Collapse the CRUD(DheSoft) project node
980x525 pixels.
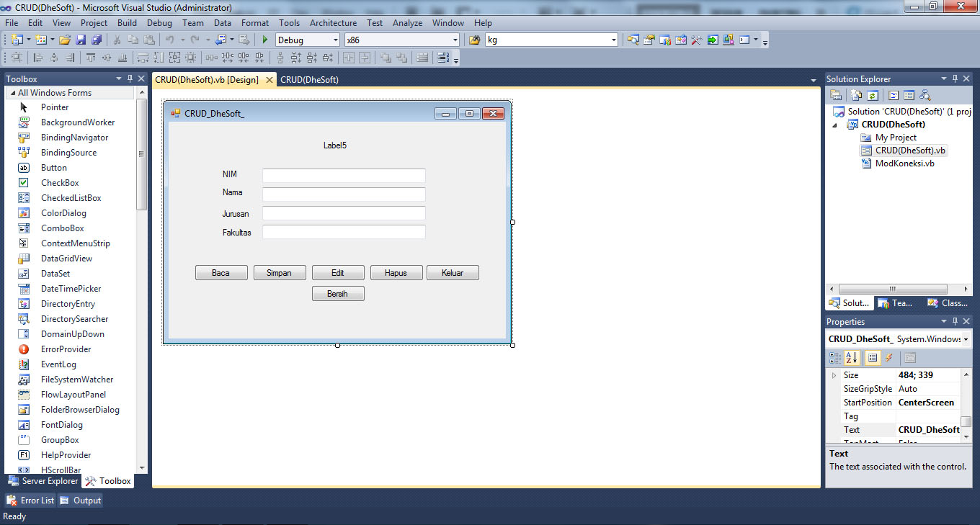coord(836,124)
